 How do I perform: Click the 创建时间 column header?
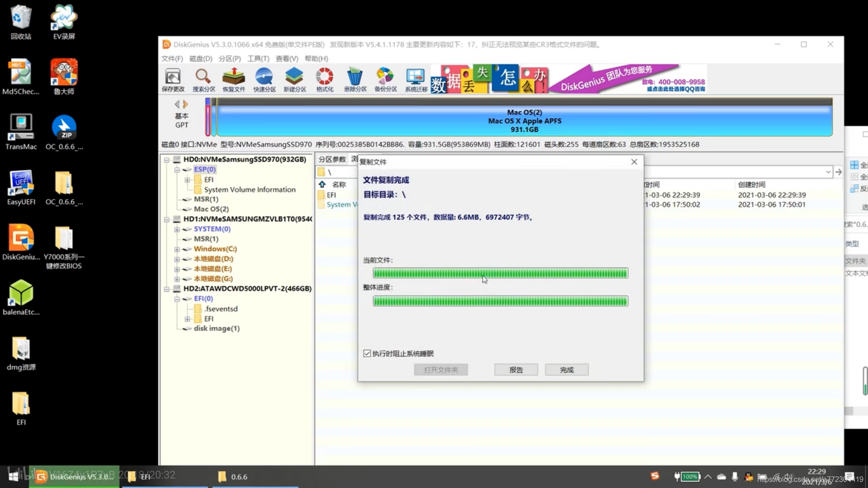click(x=751, y=184)
